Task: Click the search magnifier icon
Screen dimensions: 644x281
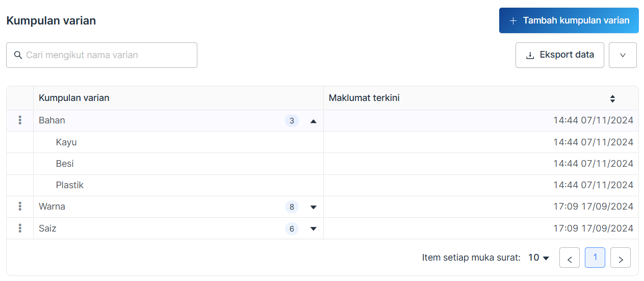Action: 18,55
